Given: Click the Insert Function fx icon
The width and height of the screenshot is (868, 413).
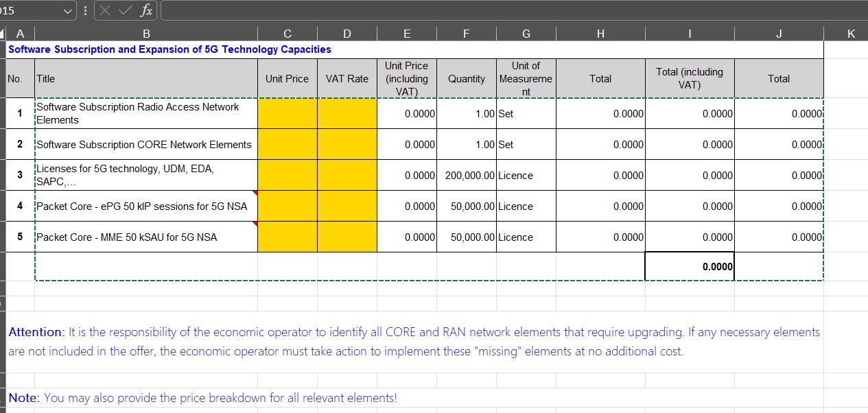Looking at the screenshot, I should [x=146, y=10].
